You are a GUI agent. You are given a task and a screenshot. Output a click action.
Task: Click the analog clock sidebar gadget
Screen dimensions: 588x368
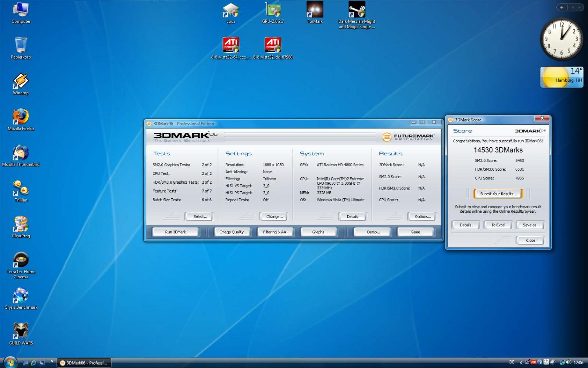[562, 39]
